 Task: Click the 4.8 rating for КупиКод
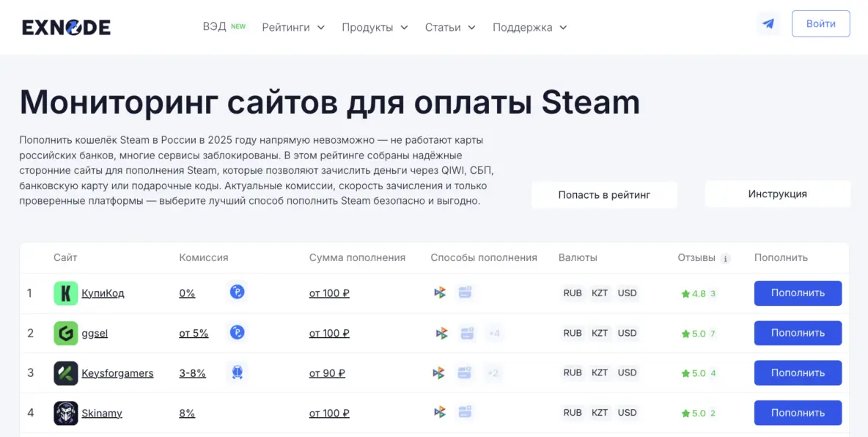699,294
